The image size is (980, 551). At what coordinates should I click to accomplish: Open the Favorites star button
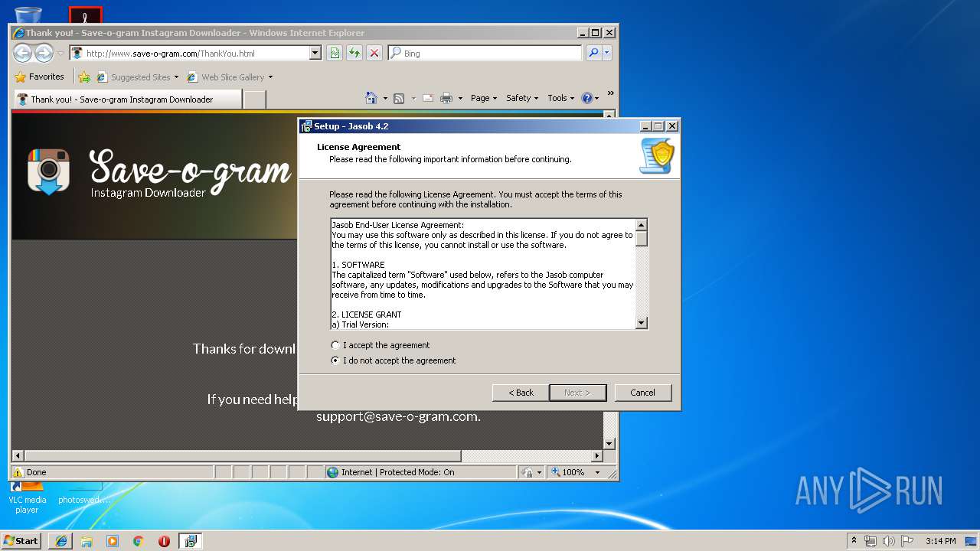pos(39,77)
